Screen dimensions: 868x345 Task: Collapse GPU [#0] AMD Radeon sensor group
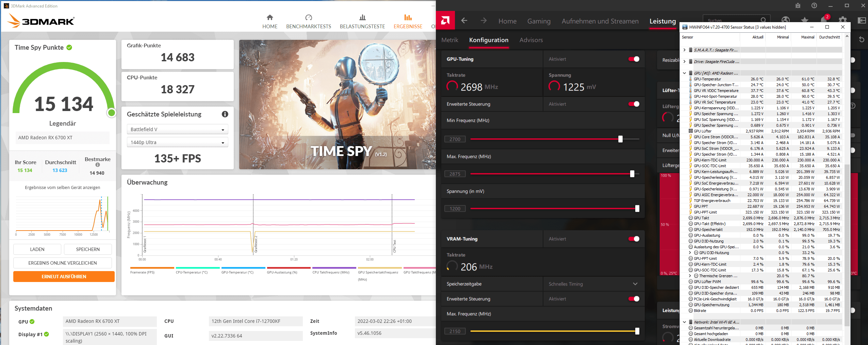(685, 73)
